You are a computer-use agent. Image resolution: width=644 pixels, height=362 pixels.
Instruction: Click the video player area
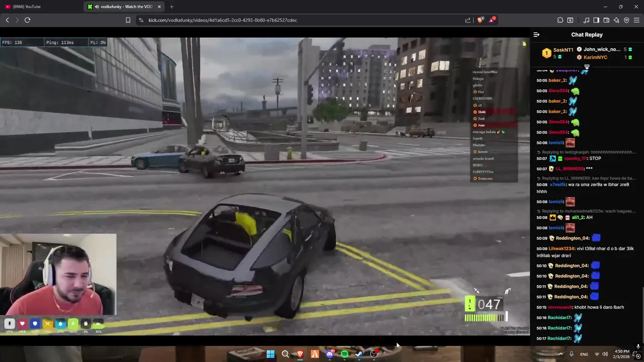coord(265,186)
